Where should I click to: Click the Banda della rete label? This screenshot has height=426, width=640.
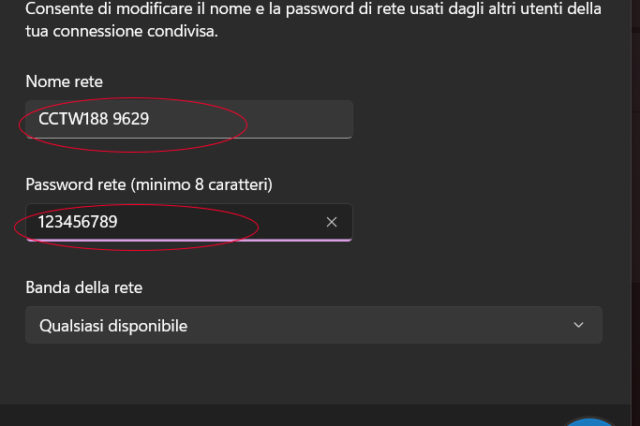tap(84, 288)
